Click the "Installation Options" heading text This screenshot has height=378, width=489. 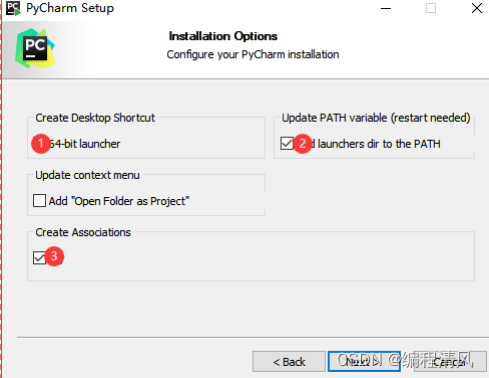pos(223,36)
